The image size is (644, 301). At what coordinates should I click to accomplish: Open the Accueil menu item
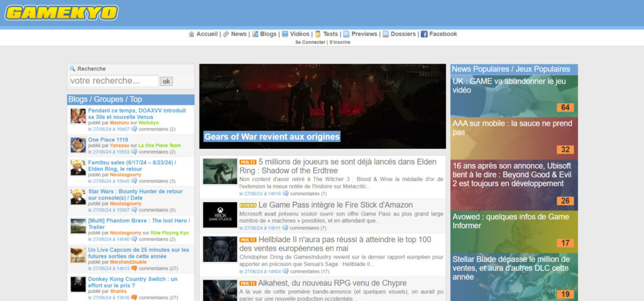[207, 34]
